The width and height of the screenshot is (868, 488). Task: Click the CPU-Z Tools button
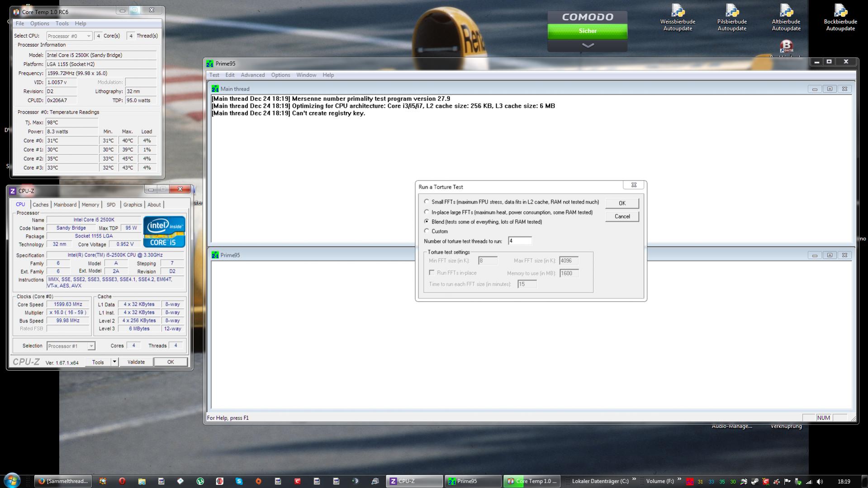point(98,362)
